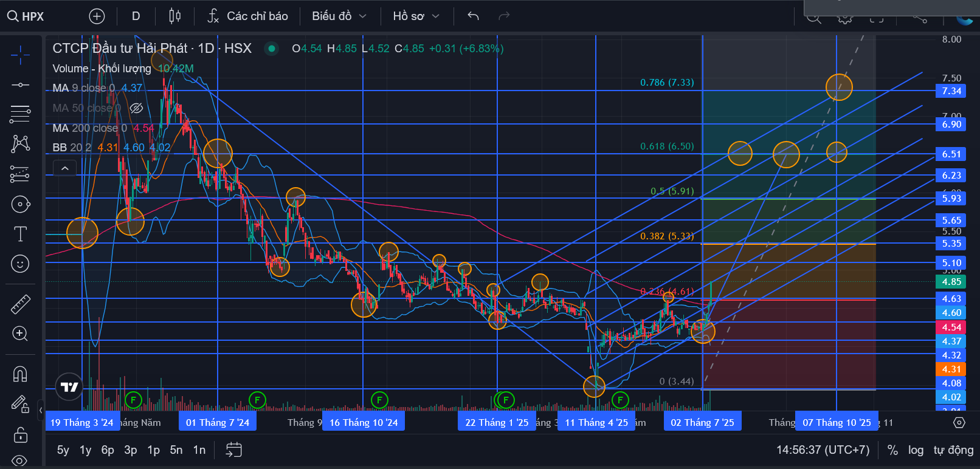This screenshot has width=980, height=469.
Task: Select the geometric shapes tool
Action: (x=20, y=204)
